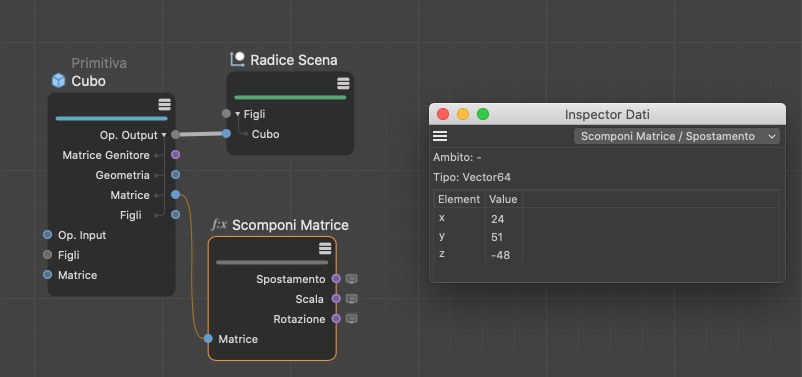Collapse the Op. Output port group
Viewport: 802px width, 377px height.
tap(164, 135)
